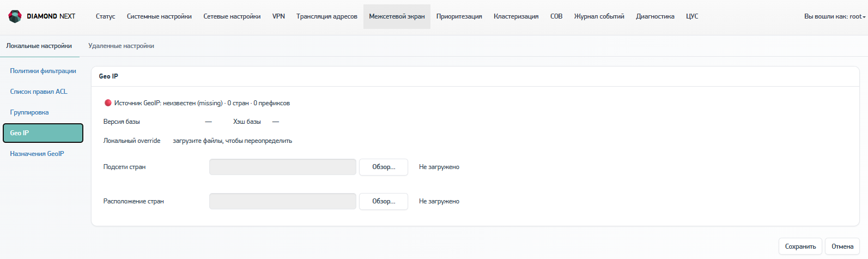Click the red GeoIP status indicator
Viewport: 868px width, 259px height.
click(x=108, y=103)
